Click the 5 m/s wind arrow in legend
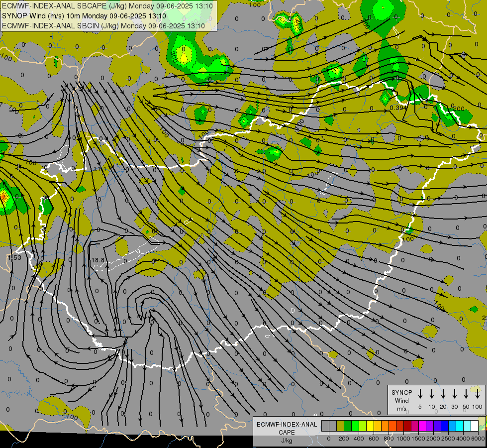The image size is (487, 448). click(420, 393)
